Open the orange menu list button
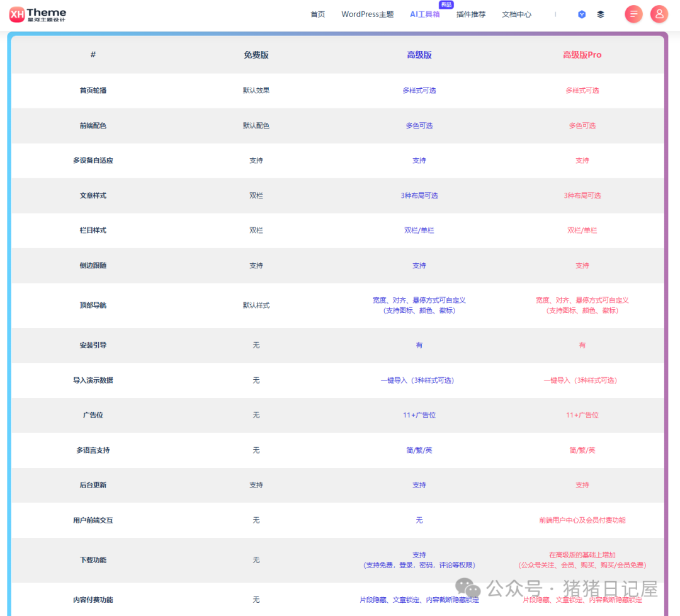The image size is (680, 616). coord(633,14)
